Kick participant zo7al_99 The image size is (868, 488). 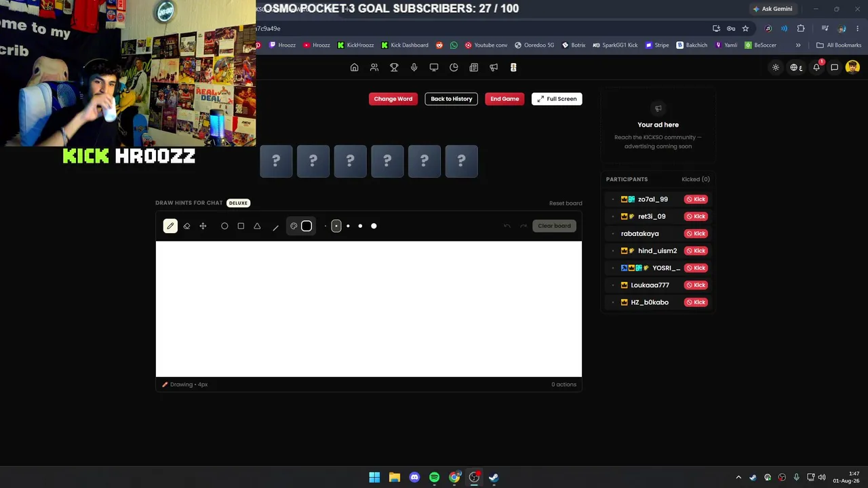click(696, 199)
